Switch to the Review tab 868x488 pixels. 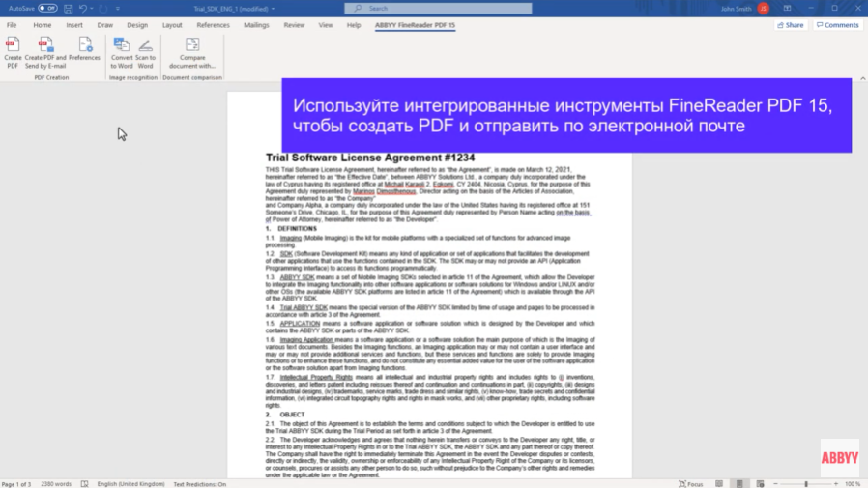click(294, 25)
